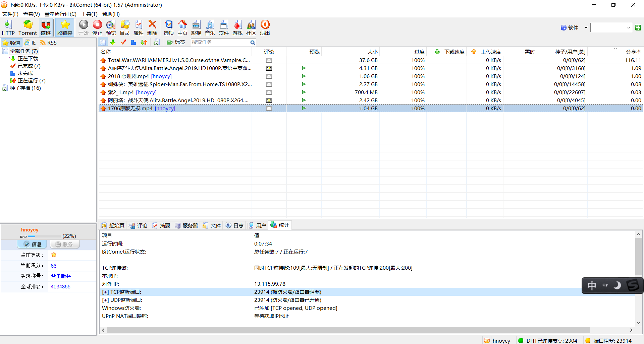Open the 属性 properties toolbar icon
This screenshot has width=644, height=344.
(x=138, y=27)
